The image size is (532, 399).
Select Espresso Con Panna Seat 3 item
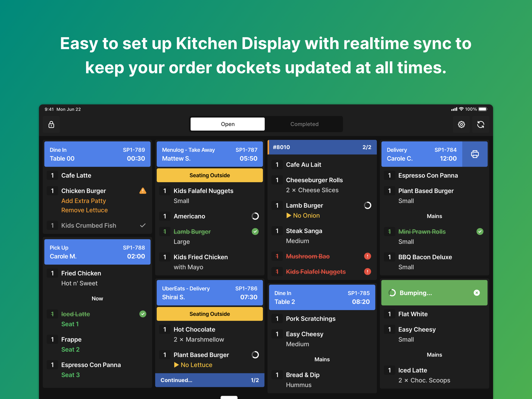tap(97, 370)
